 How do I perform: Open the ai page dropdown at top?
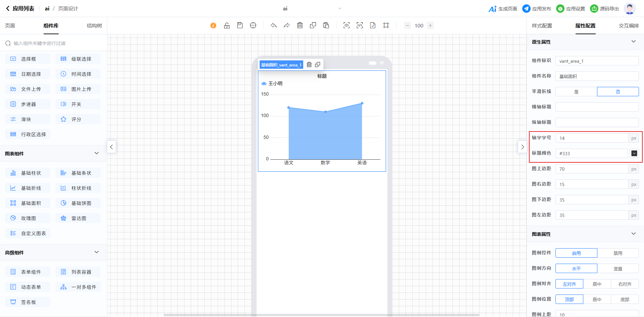(339, 9)
